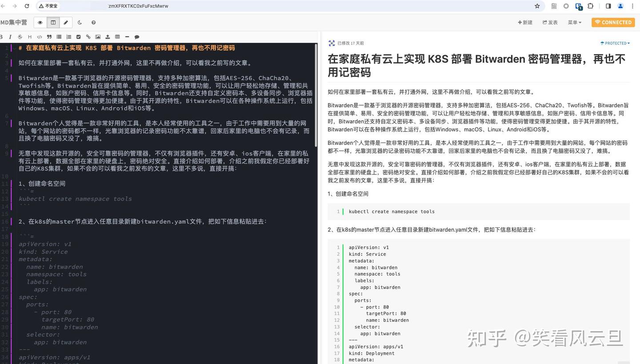Insert an ordered list
The image size is (640, 364).
pyautogui.click(x=69, y=37)
